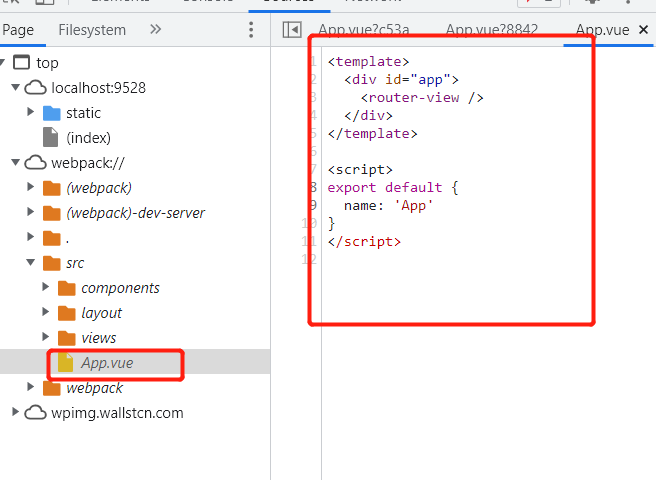The height and width of the screenshot is (480, 656).
Task: Click the (index) file icon
Action: pos(51,137)
